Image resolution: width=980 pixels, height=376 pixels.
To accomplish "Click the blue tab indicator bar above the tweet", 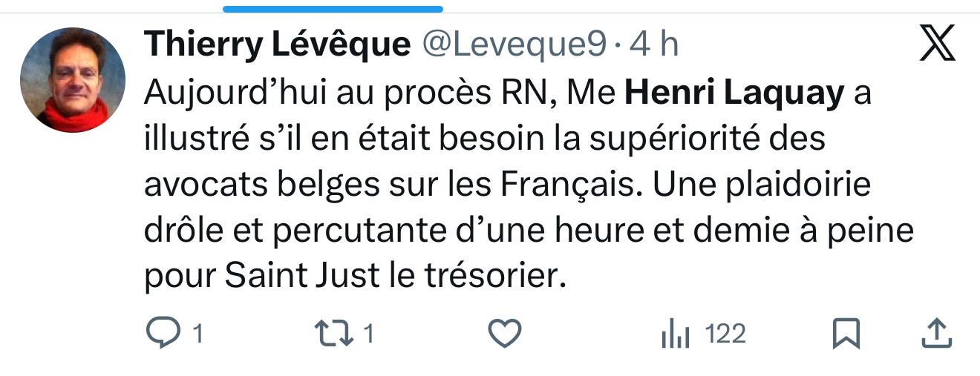I will click(333, 9).
